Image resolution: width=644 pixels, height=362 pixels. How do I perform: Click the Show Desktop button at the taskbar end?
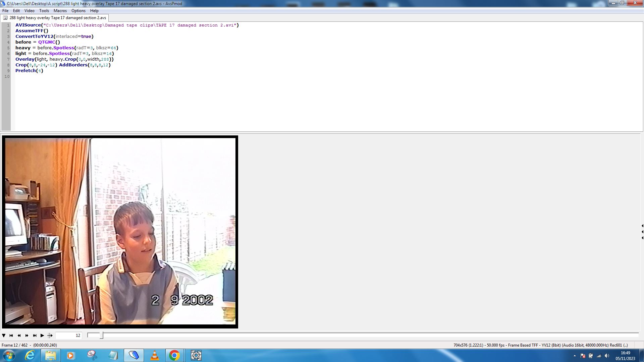click(641, 356)
